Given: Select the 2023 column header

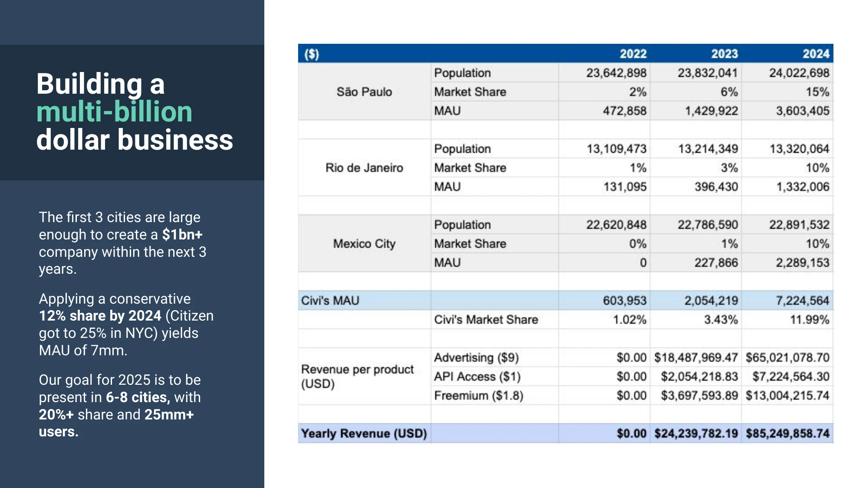Looking at the screenshot, I should [x=724, y=54].
